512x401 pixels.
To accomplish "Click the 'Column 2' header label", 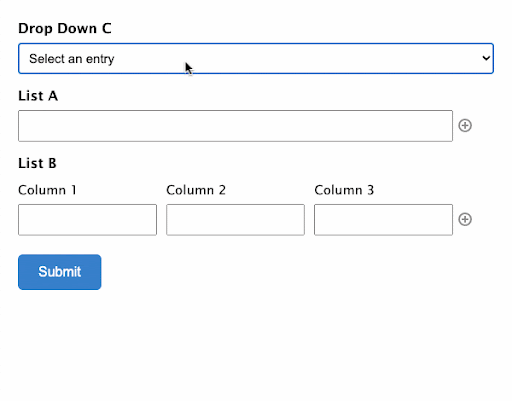I will pos(196,190).
